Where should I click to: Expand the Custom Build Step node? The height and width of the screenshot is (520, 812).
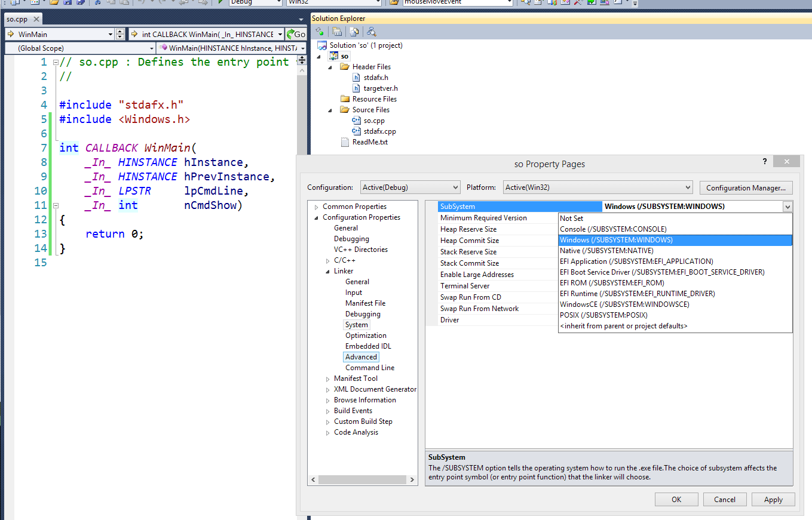tap(327, 421)
